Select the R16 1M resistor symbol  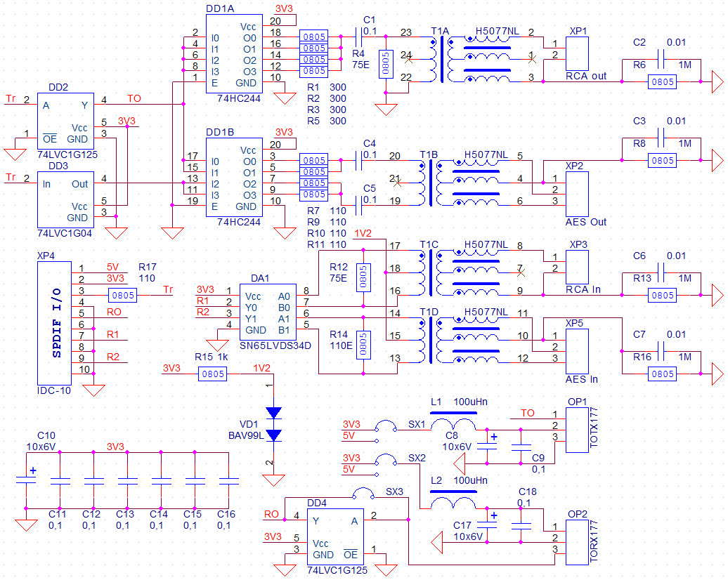point(662,374)
